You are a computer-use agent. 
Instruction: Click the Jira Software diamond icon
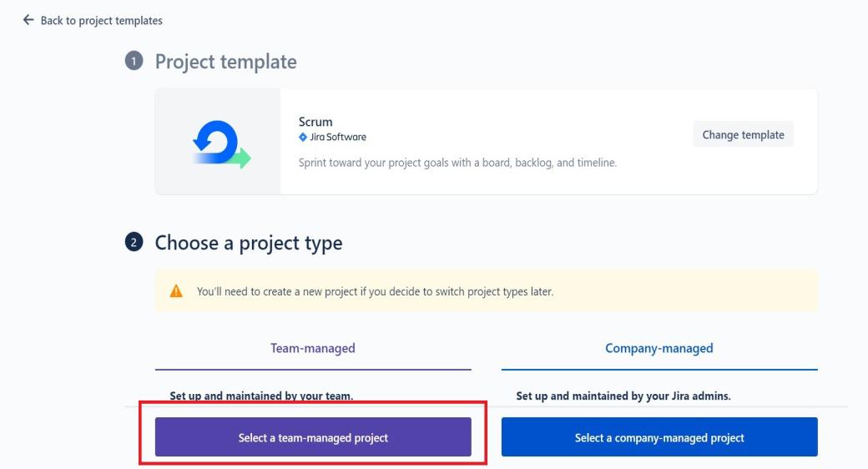click(x=303, y=137)
